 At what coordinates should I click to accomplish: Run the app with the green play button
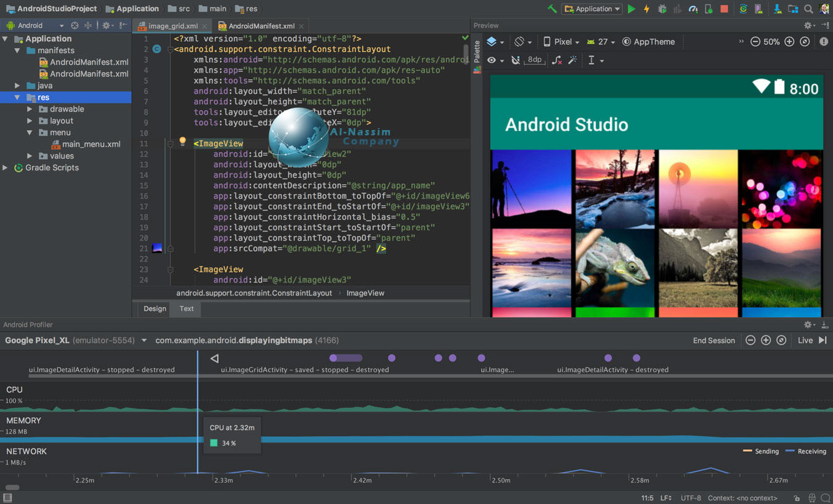632,9
